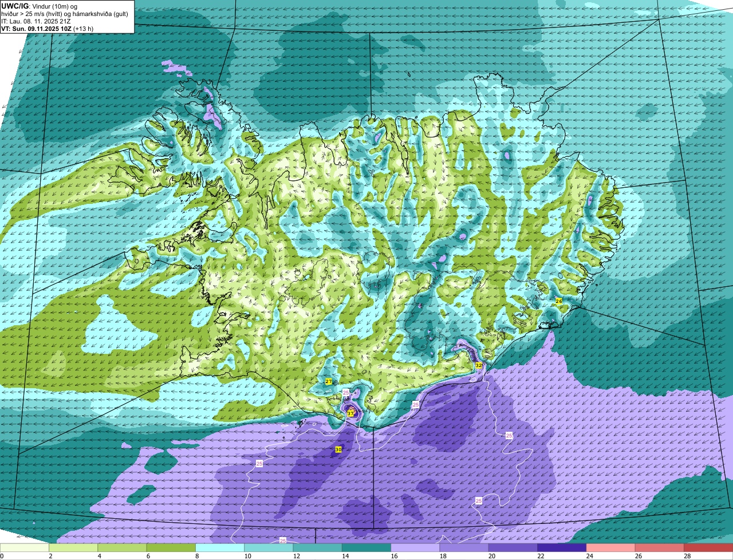Screen dimensions: 733x560
Task: Click the dark teal 14–16 legend swatch
Action: pyautogui.click(x=366, y=547)
